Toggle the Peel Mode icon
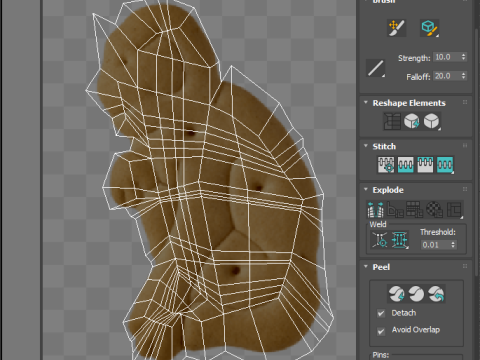Screen dimensions: 480x360 [416, 294]
